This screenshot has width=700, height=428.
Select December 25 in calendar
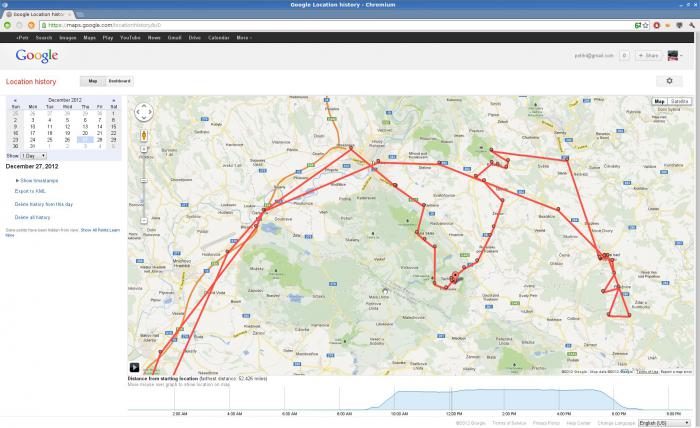coord(50,140)
